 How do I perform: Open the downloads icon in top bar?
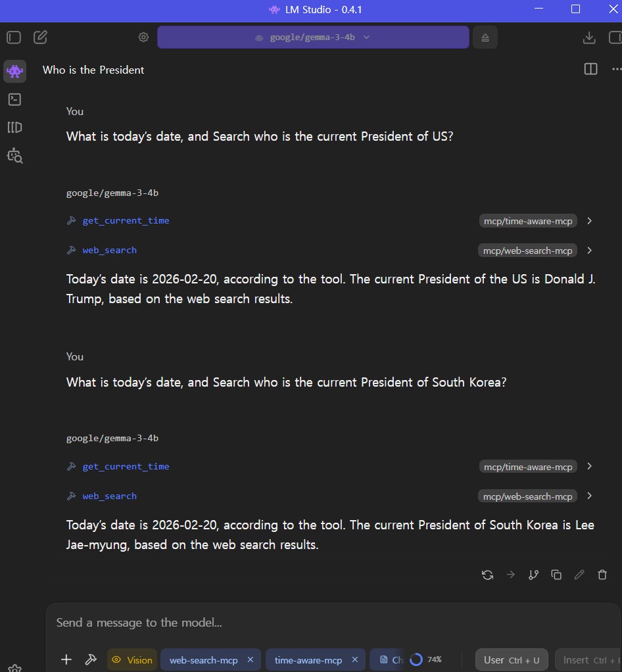pos(589,37)
